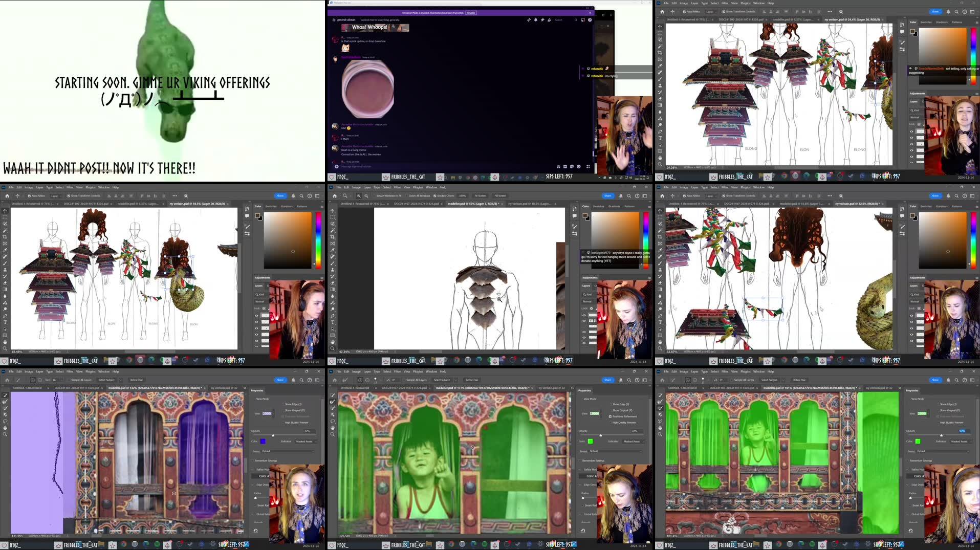The image size is (980, 550).
Task: Open Filter menu in 18,5% Photoshop frame
Action: click(70, 187)
